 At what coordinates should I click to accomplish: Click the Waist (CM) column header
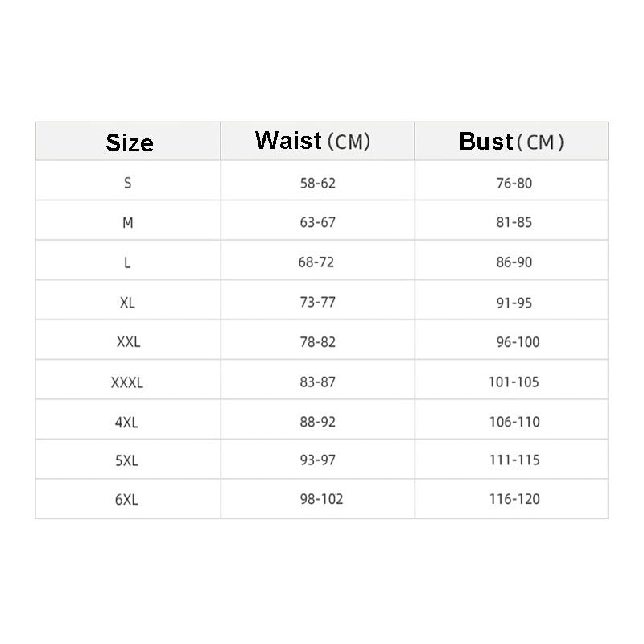coord(313,141)
